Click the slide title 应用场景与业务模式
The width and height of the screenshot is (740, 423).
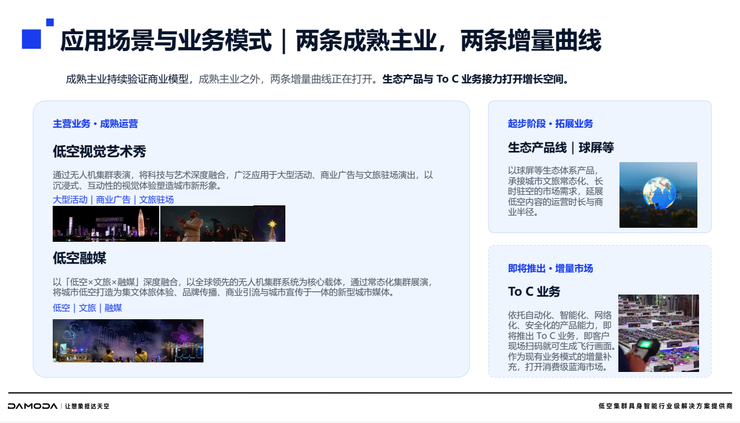click(x=166, y=41)
